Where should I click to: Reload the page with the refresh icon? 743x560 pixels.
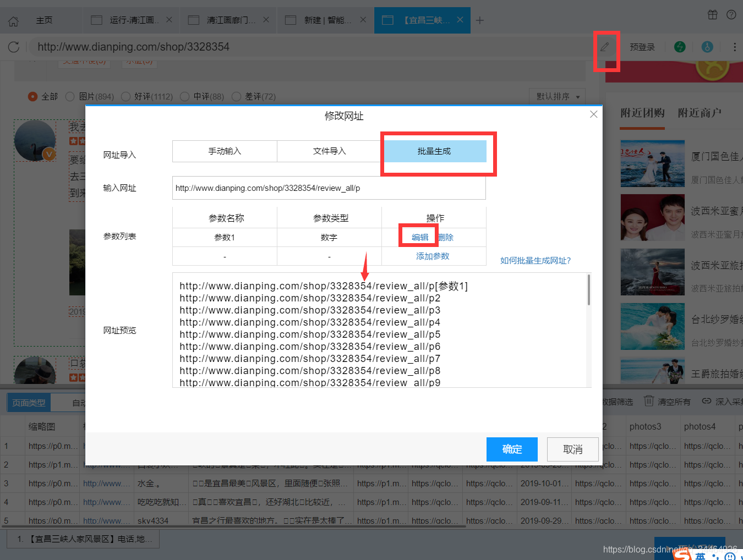point(14,47)
